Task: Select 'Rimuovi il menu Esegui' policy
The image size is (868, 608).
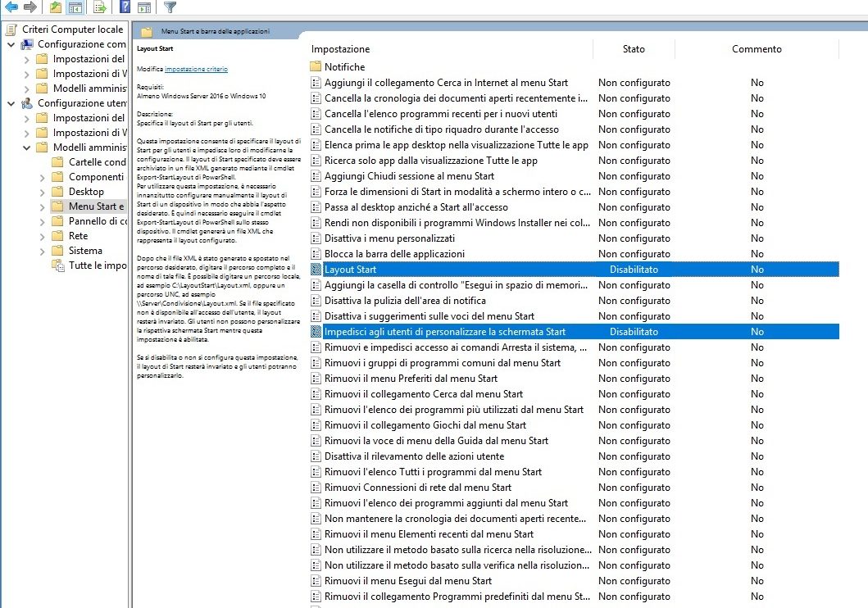Action: (x=407, y=581)
